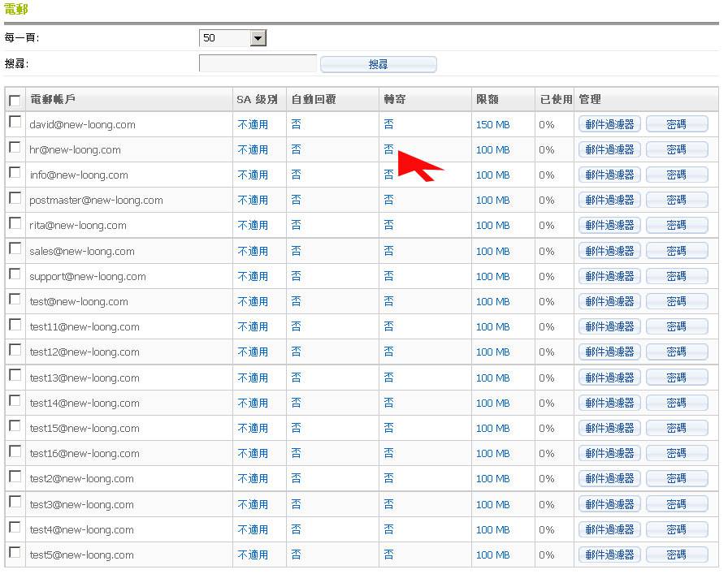Image resolution: width=728 pixels, height=574 pixels.
Task: Toggle the select-all checkbox in table header
Action: [x=15, y=101]
